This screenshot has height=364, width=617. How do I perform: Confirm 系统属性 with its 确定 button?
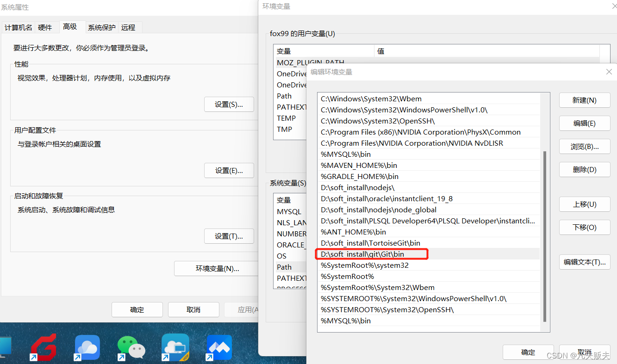137,310
